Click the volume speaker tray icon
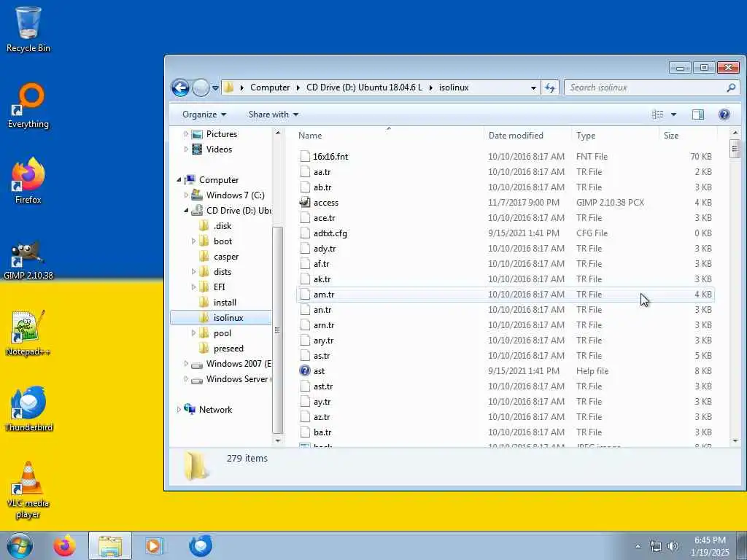Screen dimensions: 747x560 coord(673,547)
